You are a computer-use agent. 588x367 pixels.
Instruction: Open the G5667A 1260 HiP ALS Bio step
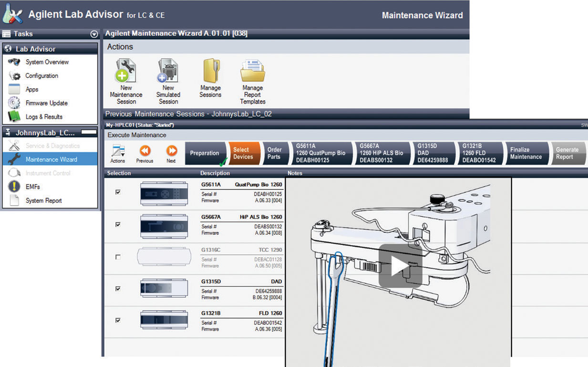point(383,153)
